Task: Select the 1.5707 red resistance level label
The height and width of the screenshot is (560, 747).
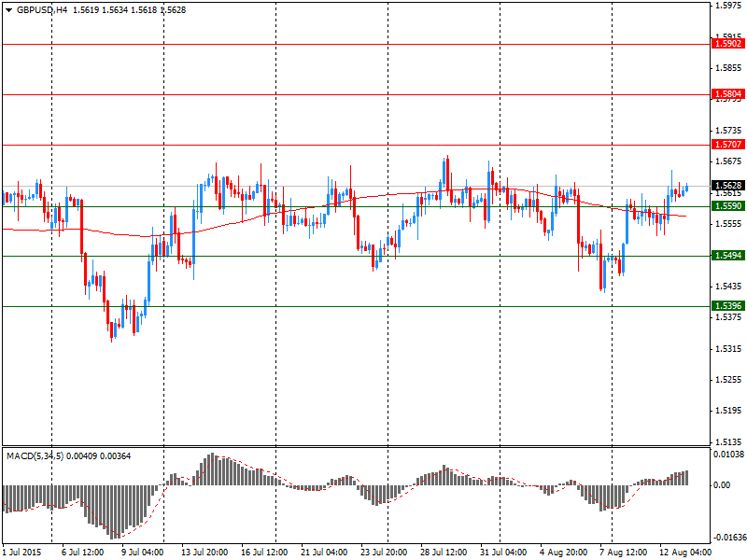Action: click(x=728, y=145)
